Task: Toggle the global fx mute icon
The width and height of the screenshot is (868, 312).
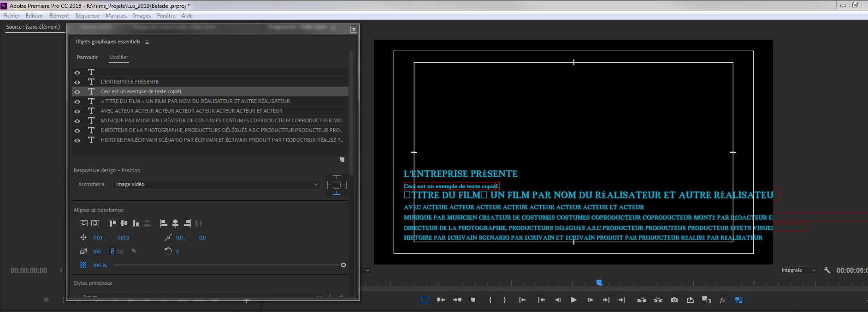Action: [x=722, y=300]
